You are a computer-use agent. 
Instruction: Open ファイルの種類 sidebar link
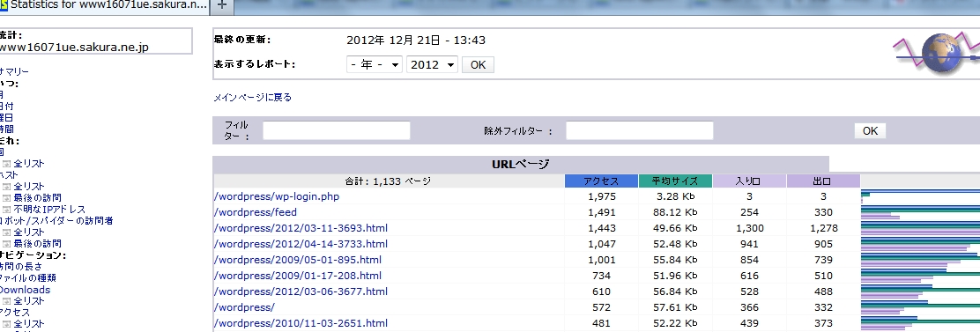(28, 278)
